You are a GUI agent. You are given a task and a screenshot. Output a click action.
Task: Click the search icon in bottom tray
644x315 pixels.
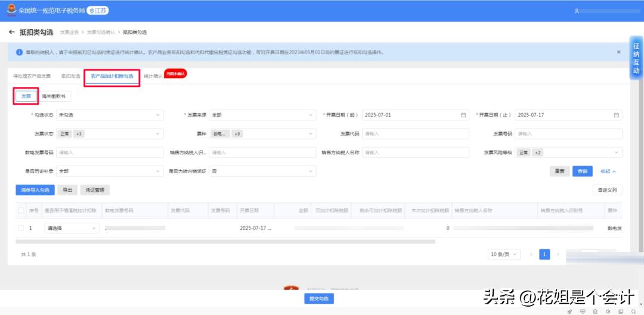pyautogui.click(x=634, y=311)
